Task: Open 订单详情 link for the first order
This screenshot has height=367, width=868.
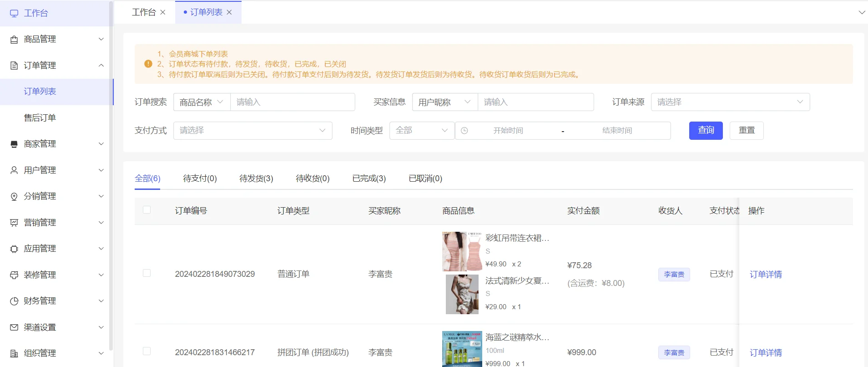Action: pyautogui.click(x=766, y=275)
